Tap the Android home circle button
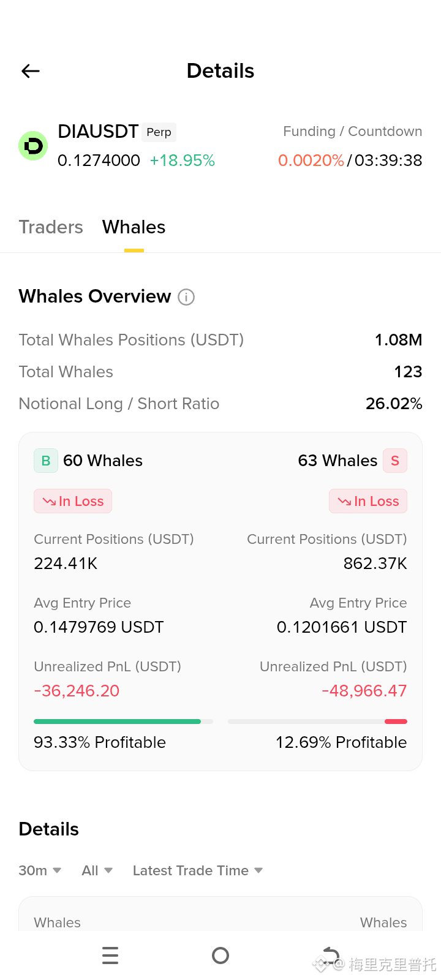Screen dimensions: 441x980 point(221,956)
